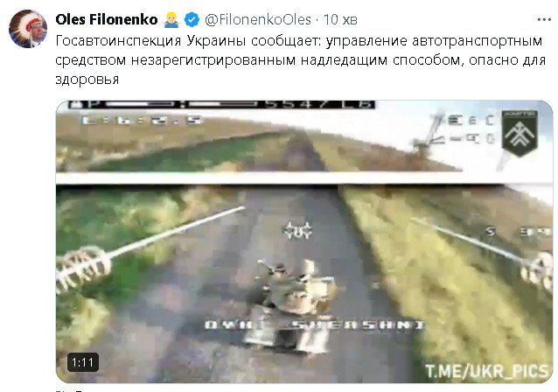Open the @FilonenkoOles handle link
Image resolution: width=558 pixels, height=392 pixels.
pos(258,19)
